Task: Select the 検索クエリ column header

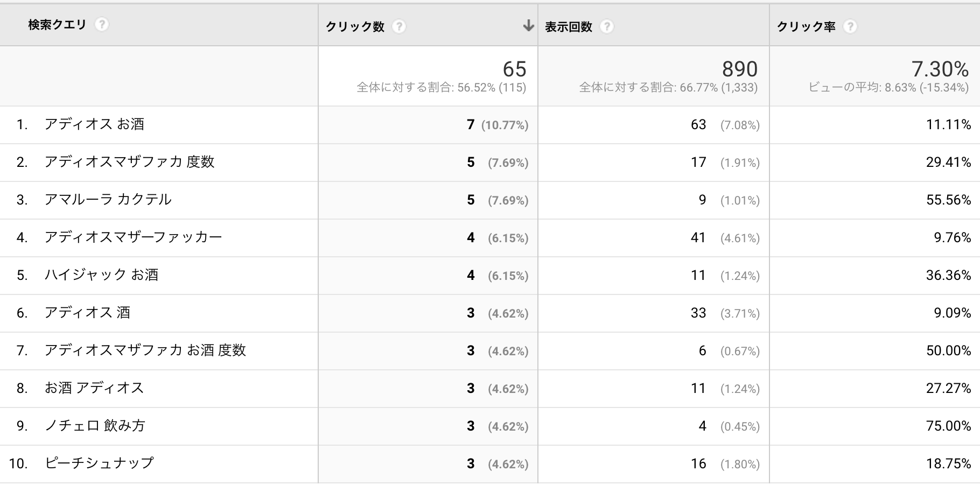Action: point(57,25)
